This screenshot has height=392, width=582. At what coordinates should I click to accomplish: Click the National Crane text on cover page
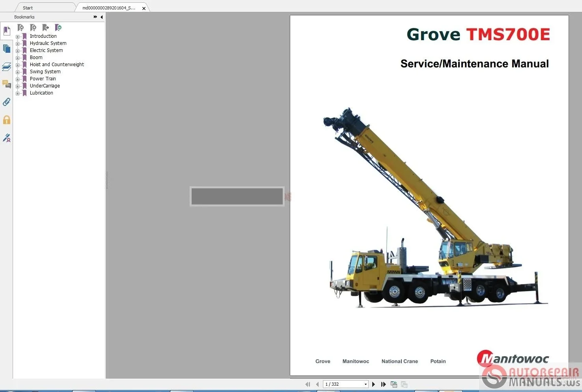click(400, 361)
